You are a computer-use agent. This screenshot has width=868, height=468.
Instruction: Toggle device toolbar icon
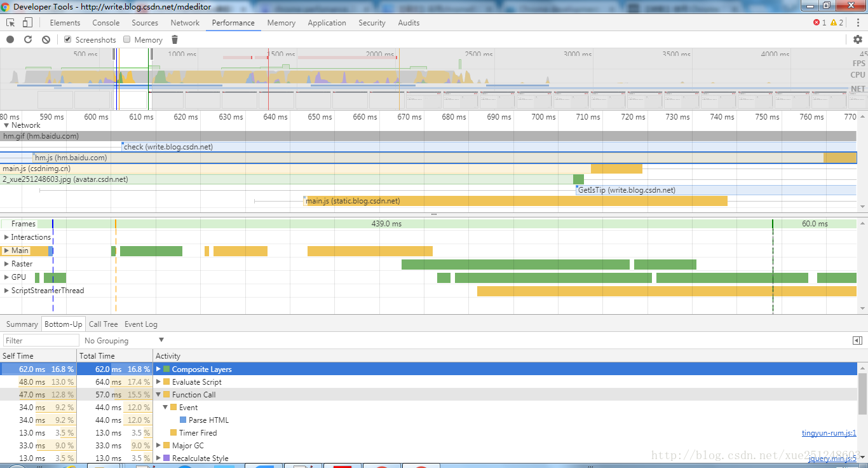coord(27,23)
